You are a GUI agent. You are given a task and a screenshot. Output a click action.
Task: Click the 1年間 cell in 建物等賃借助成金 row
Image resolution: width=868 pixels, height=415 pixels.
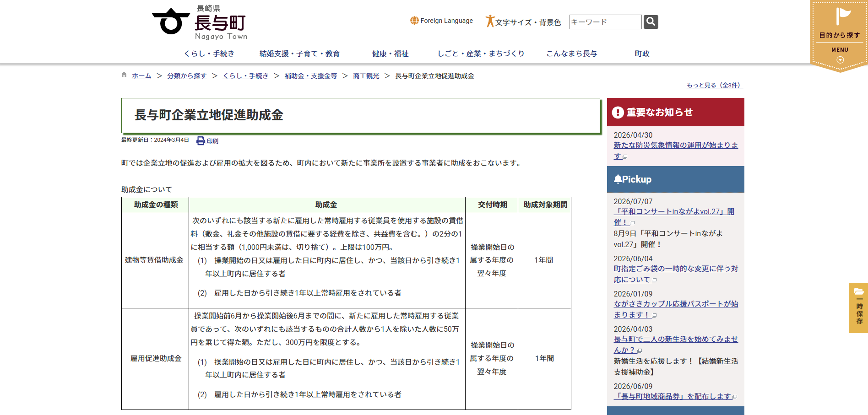point(544,260)
